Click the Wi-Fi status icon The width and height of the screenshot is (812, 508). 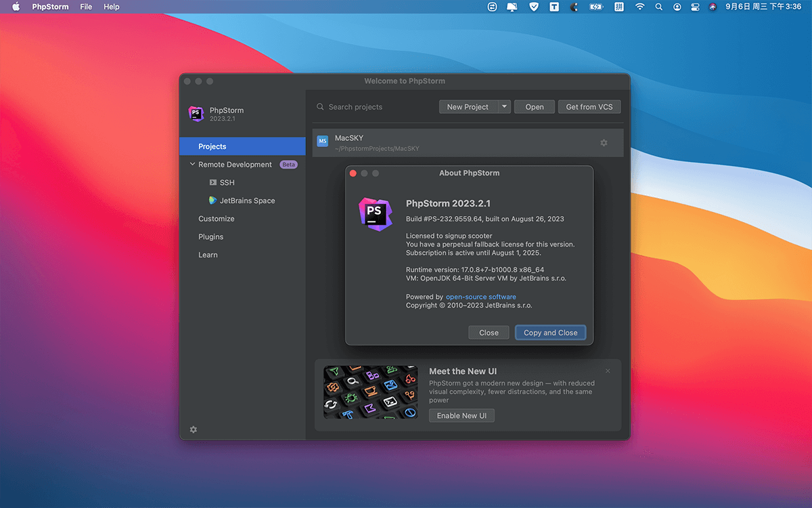click(639, 7)
